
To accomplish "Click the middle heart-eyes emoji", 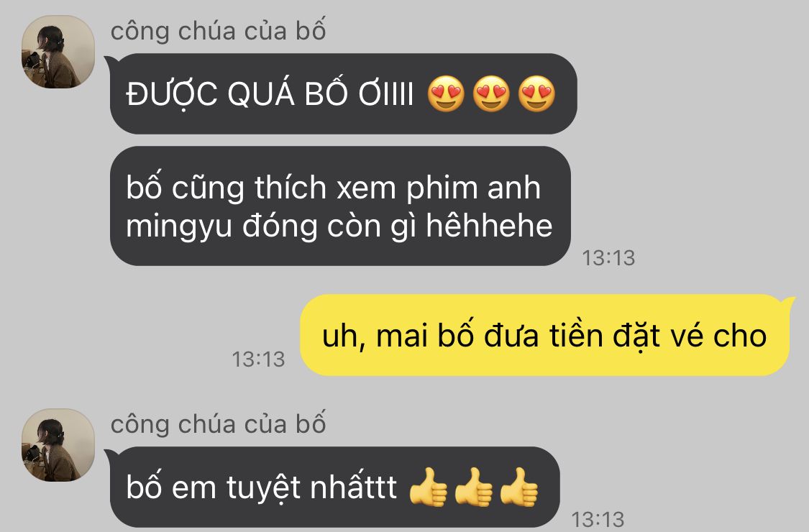I will coord(491,94).
